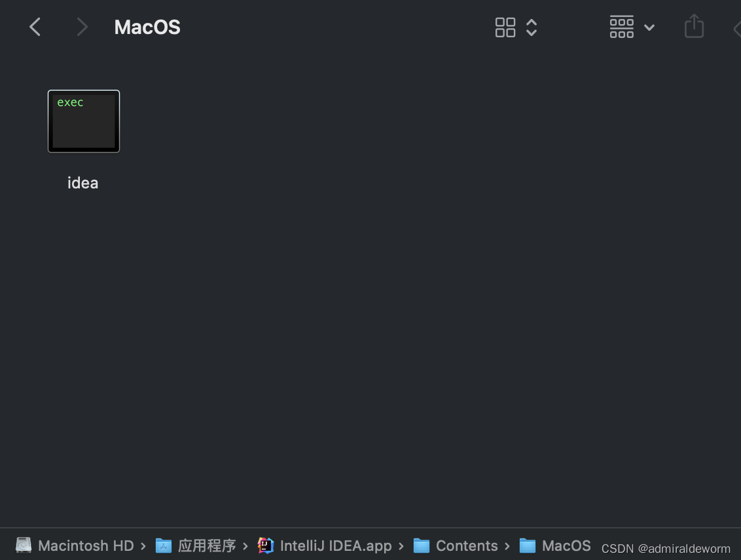
Task: Click the 应用程序 folder icon in path bar
Action: point(164,546)
